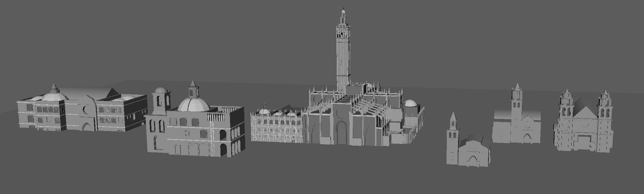Screen dimensions: 644x194
Task: Click the tall bell tower of the cathedral
Action: [x=343, y=48]
